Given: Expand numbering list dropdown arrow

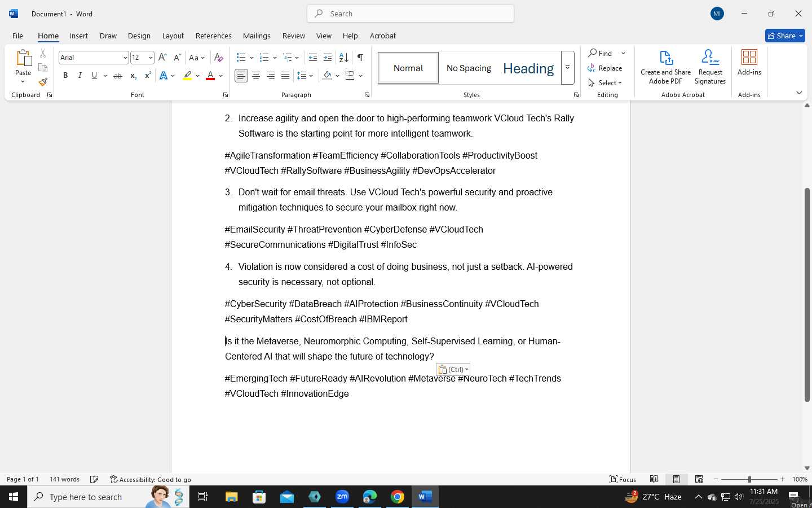Looking at the screenshot, I should pyautogui.click(x=275, y=58).
